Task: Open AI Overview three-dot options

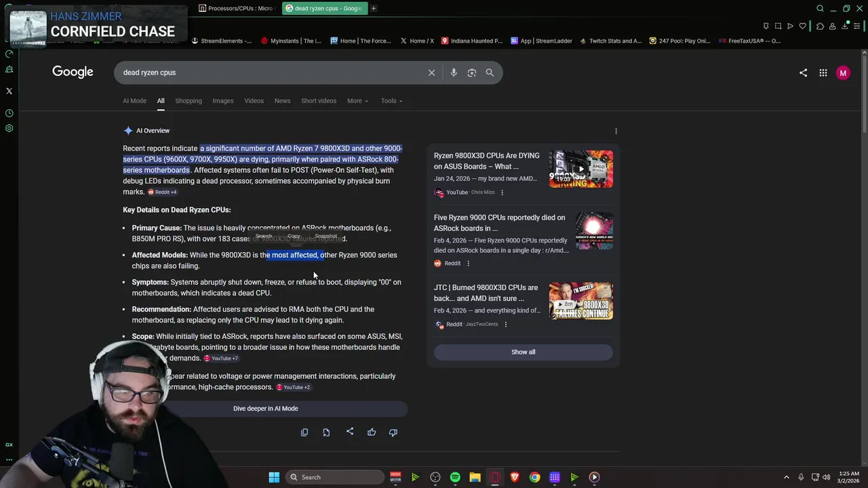Action: [616, 131]
